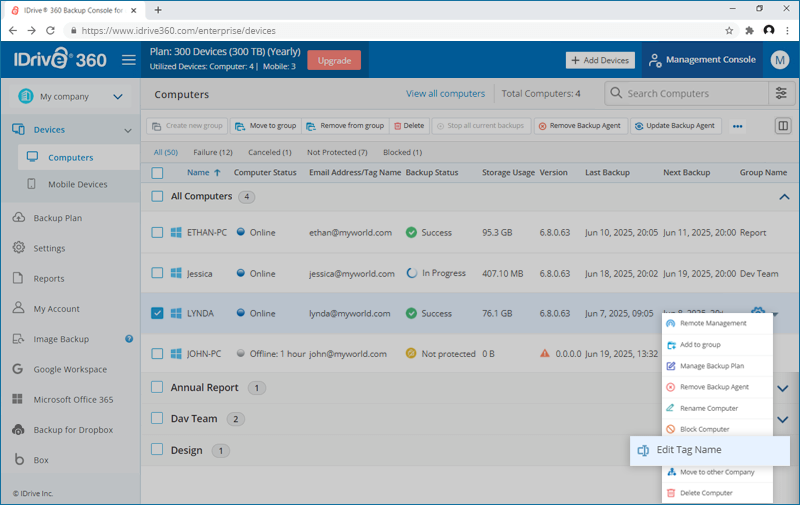800x505 pixels.
Task: Open Settings in the sidebar
Action: 49,248
